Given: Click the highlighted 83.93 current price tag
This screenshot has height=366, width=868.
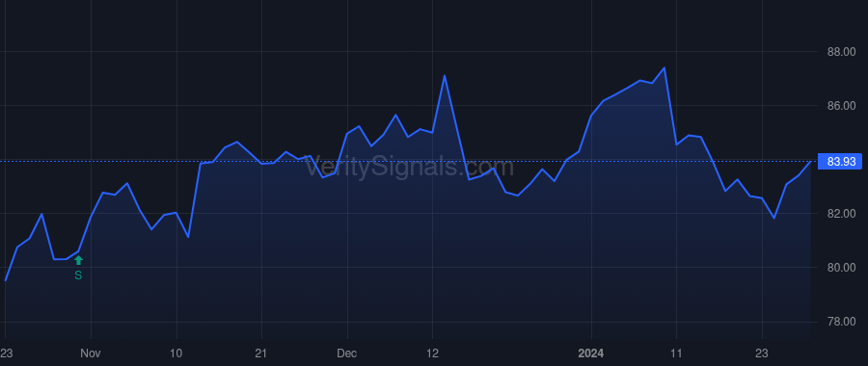Looking at the screenshot, I should 840,162.
